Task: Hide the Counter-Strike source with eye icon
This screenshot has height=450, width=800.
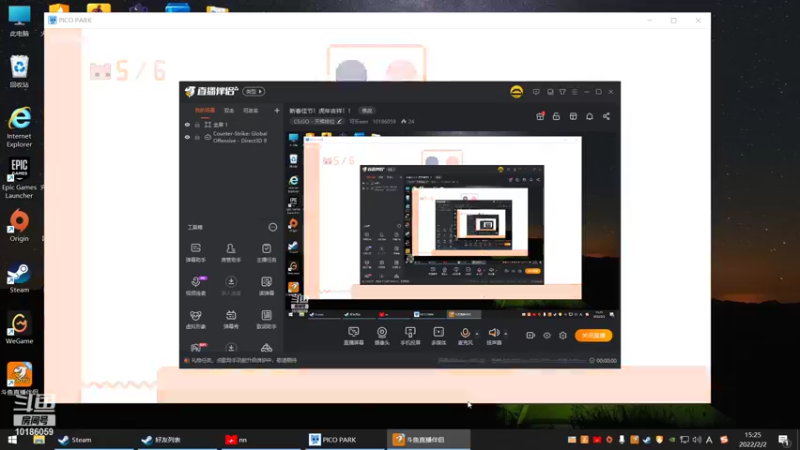Action: pyautogui.click(x=187, y=137)
